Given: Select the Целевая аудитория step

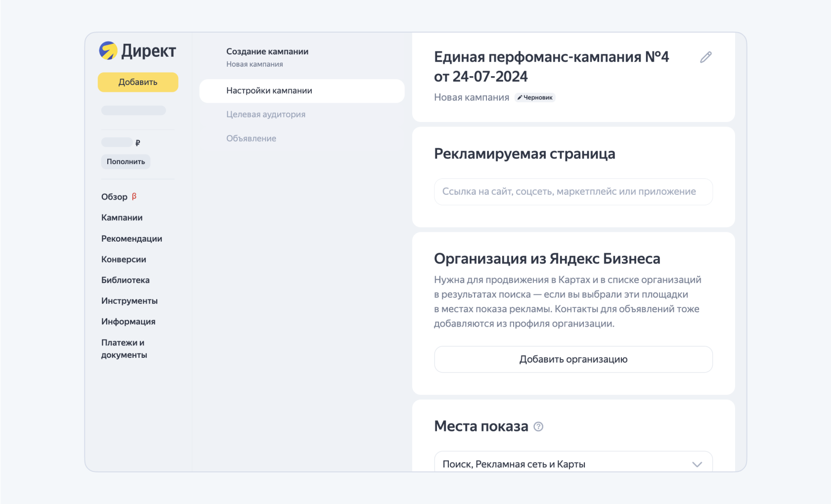Looking at the screenshot, I should 265,114.
